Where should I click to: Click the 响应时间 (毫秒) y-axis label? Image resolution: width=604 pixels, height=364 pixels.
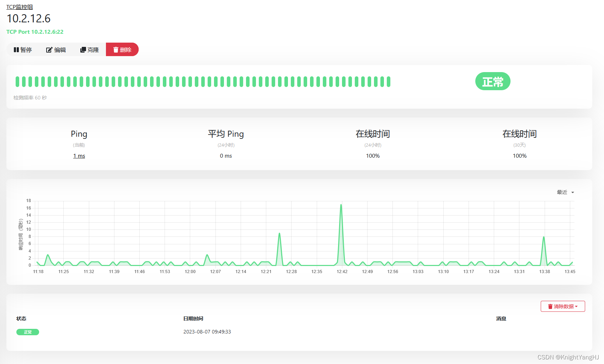tap(21, 234)
